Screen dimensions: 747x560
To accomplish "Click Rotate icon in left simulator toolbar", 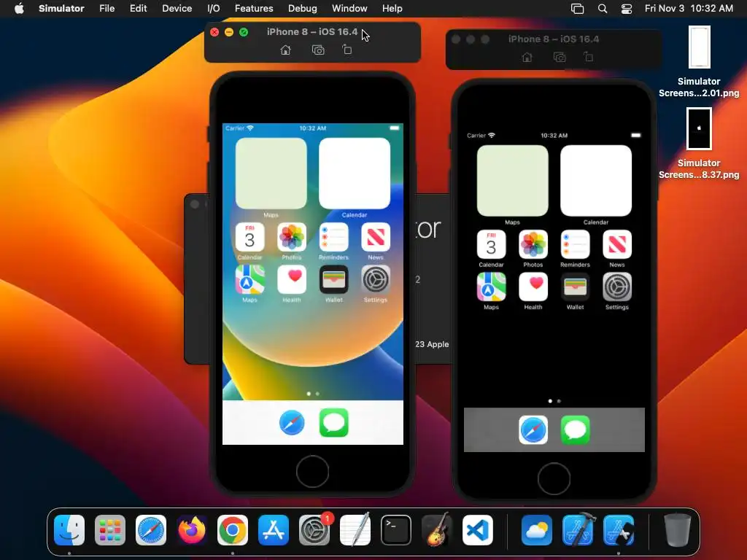I will tap(347, 50).
